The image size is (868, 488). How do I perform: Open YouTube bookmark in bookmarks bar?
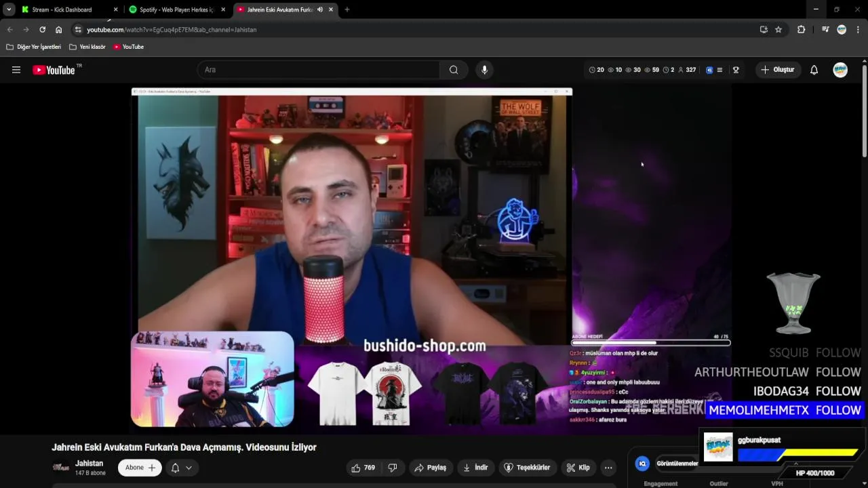[x=128, y=47]
